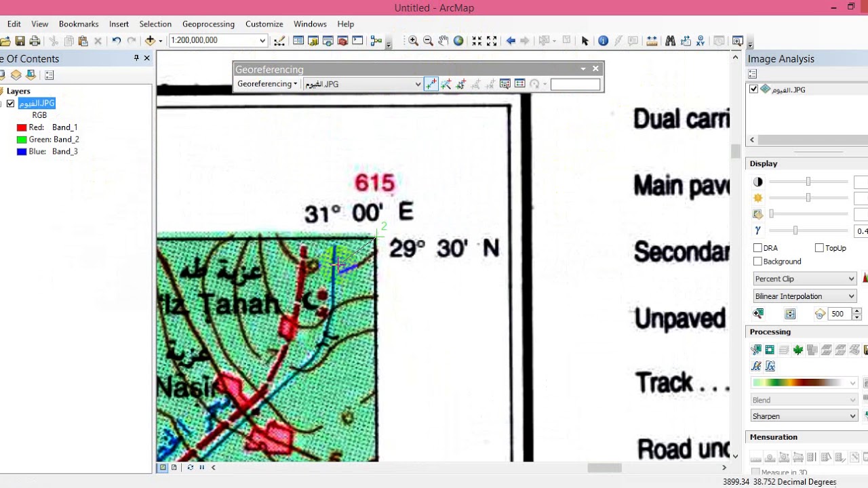This screenshot has width=868, height=488.
Task: Adjust the contrast slider
Action: (x=808, y=182)
